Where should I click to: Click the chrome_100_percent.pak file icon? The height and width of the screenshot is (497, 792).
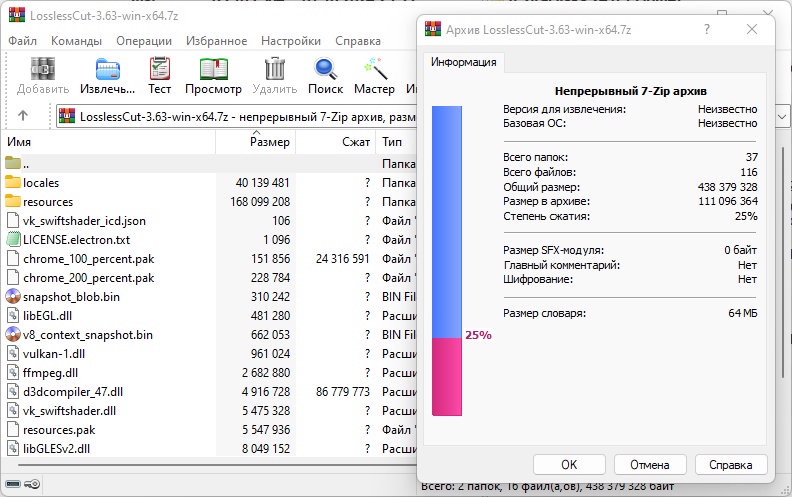13,259
